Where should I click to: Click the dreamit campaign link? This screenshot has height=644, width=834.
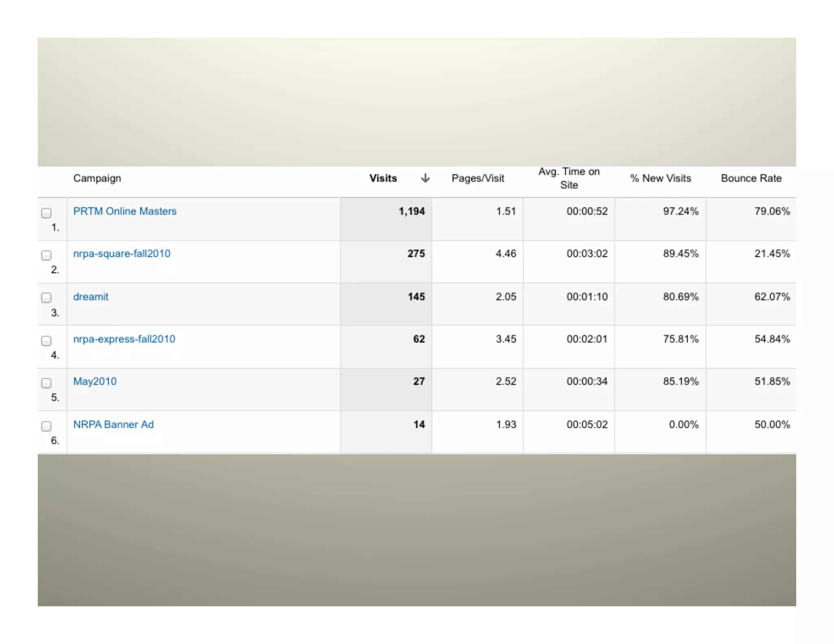point(91,297)
